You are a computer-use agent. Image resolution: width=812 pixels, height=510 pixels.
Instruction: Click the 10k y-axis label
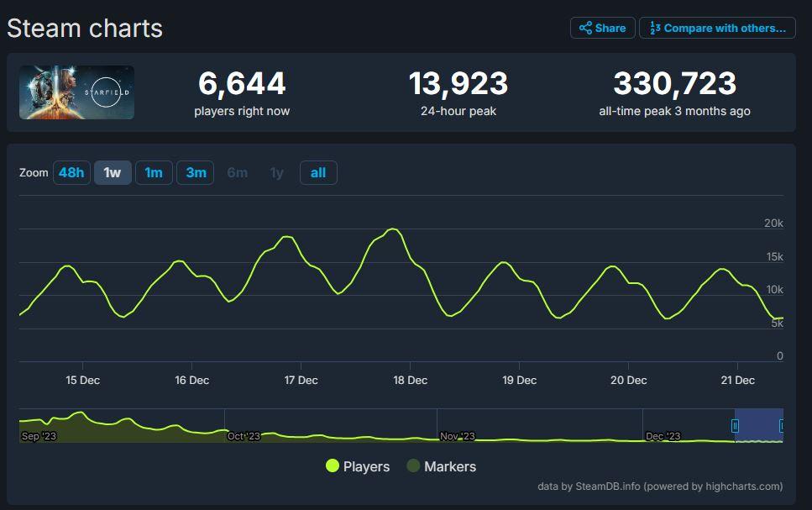click(x=775, y=290)
